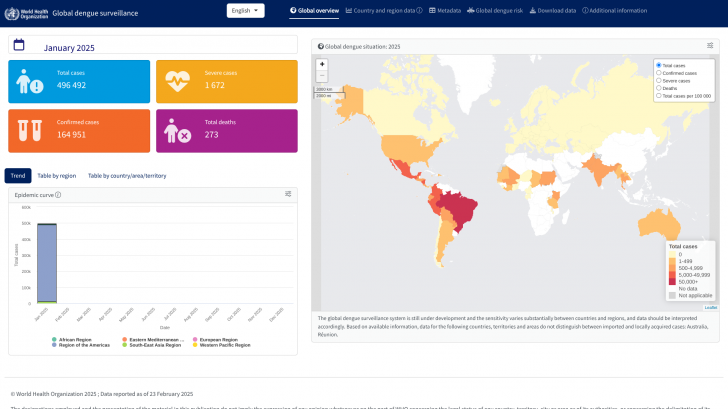Image resolution: width=728 pixels, height=409 pixels.
Task: Click the 50,000+ legend color swatch
Action: [x=672, y=282]
